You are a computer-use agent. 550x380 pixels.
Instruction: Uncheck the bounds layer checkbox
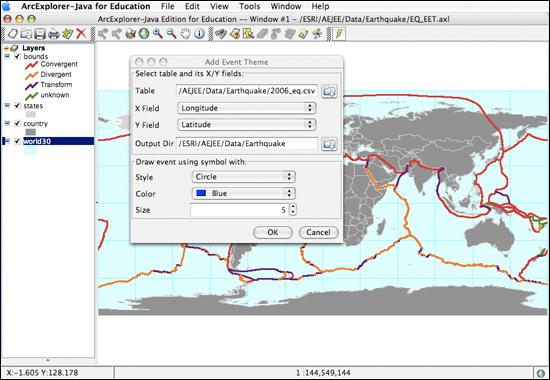pos(17,56)
